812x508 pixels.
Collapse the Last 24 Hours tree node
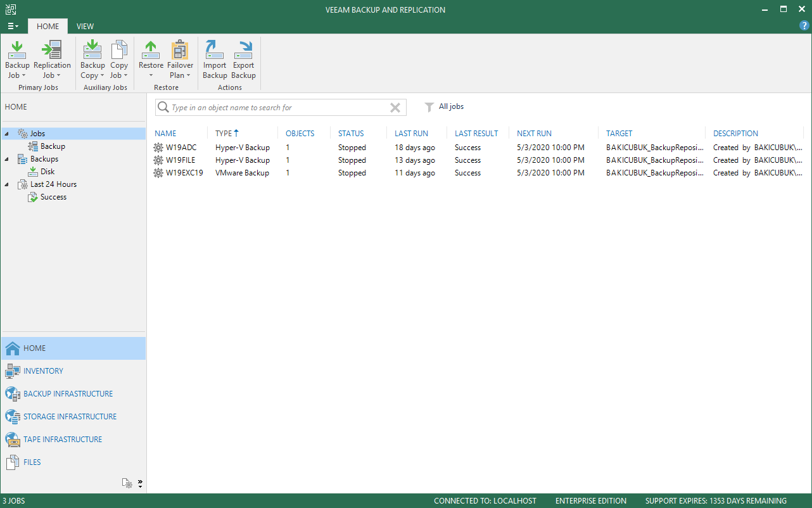(x=6, y=184)
